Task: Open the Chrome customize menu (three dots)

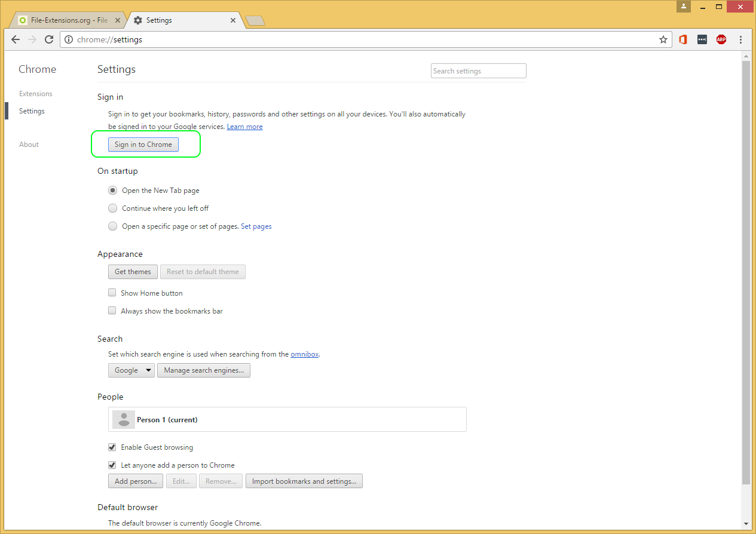Action: 740,39
